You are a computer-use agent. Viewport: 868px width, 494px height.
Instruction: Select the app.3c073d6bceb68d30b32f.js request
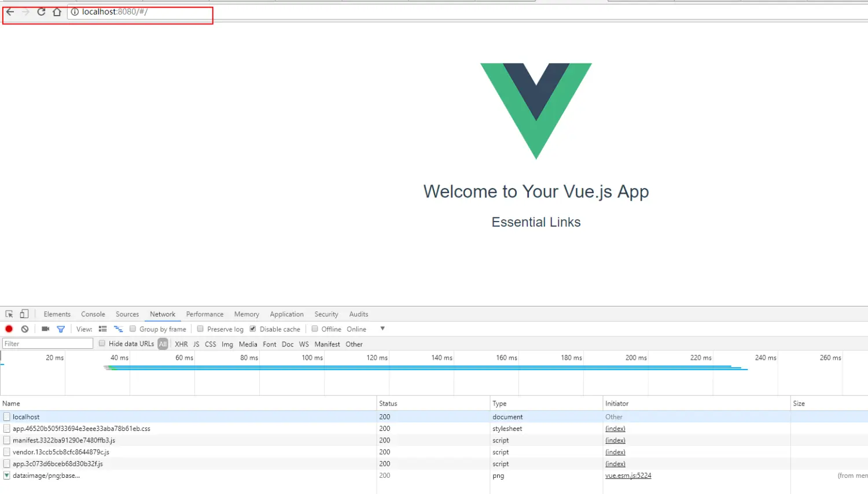[x=434, y=464]
